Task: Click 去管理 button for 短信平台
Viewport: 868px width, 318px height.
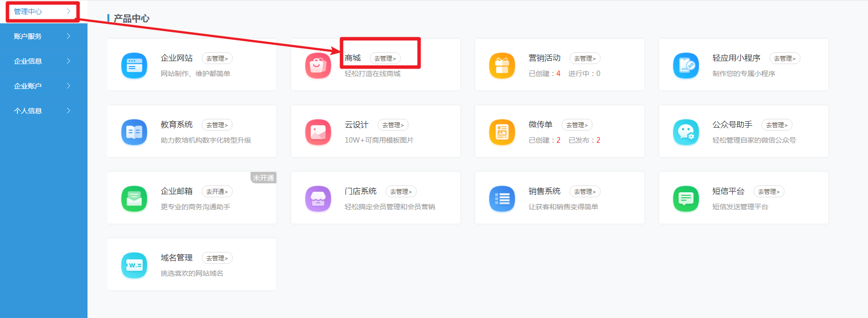Action: (769, 191)
